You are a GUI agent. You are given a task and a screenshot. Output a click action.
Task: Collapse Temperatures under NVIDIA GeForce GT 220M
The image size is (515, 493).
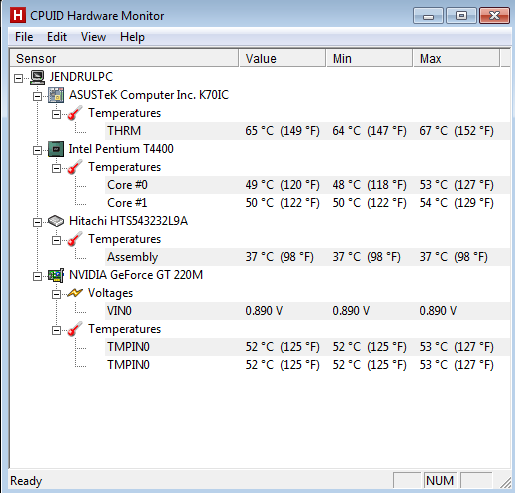(56, 330)
